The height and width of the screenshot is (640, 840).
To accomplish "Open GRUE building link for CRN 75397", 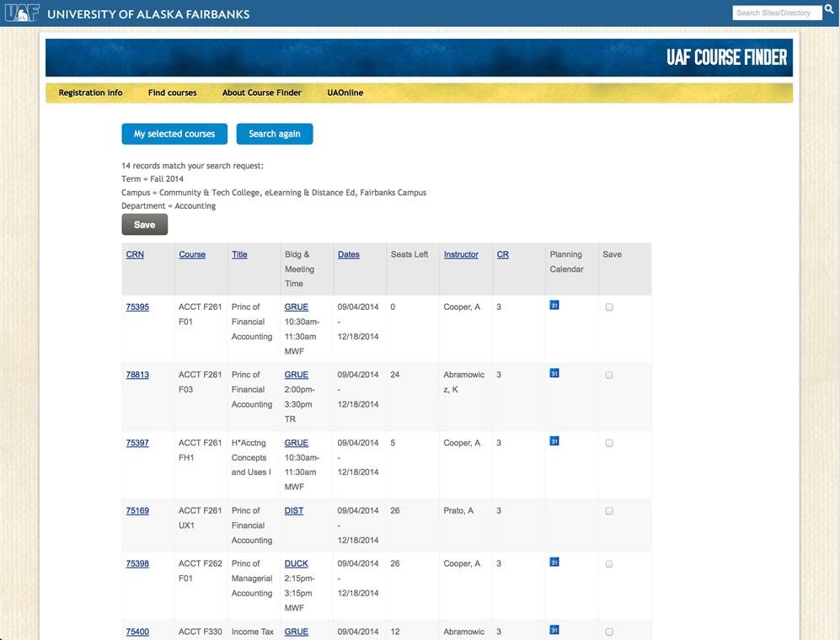I will (x=297, y=443).
